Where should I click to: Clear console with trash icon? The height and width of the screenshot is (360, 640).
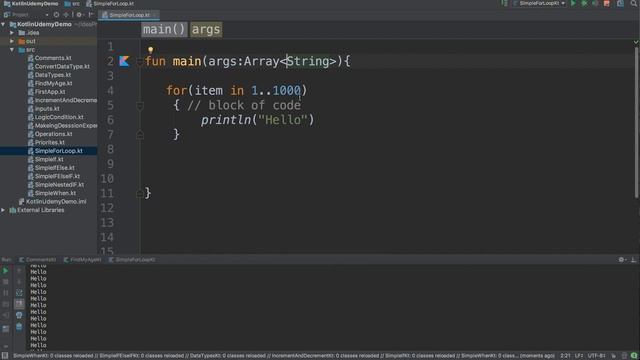[x=19, y=327]
